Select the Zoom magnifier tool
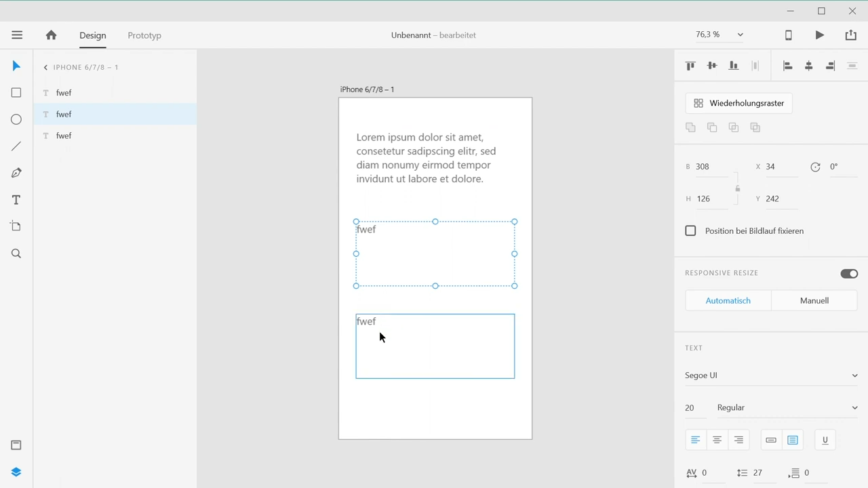 16,253
